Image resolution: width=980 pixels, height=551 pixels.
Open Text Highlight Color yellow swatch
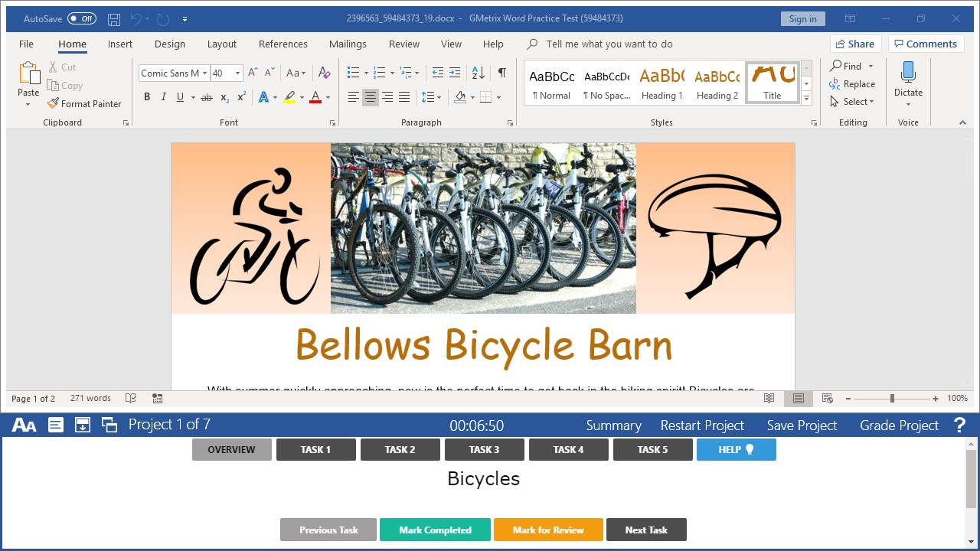[x=289, y=97]
